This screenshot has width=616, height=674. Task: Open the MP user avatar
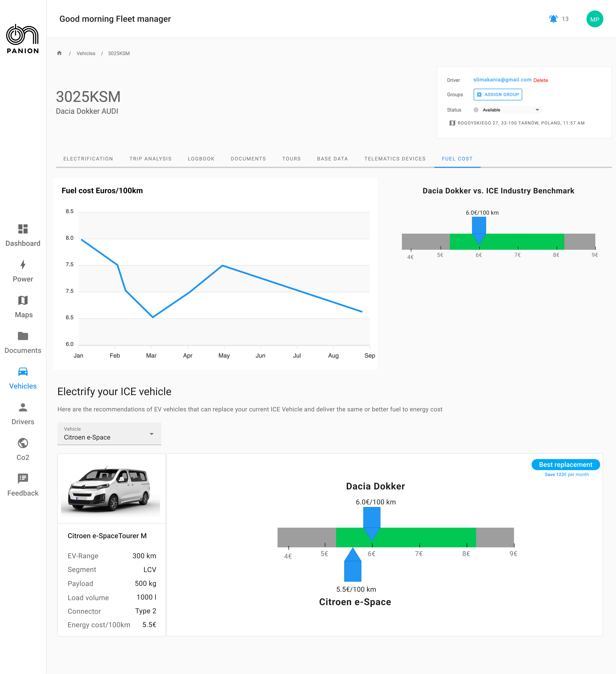pyautogui.click(x=595, y=19)
